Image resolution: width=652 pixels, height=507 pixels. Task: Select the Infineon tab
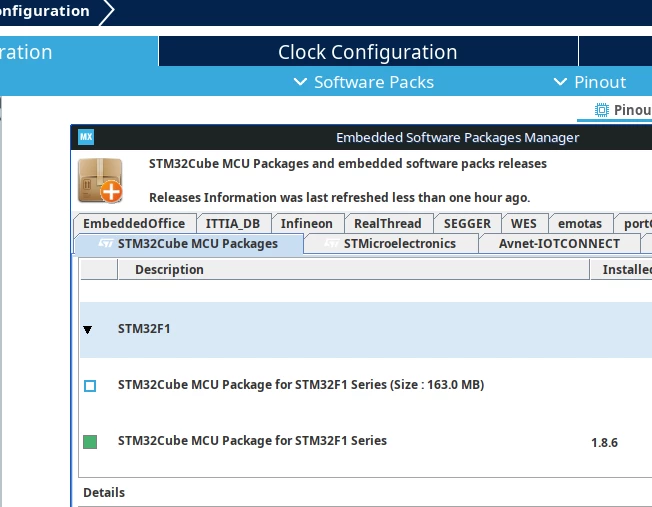[307, 223]
